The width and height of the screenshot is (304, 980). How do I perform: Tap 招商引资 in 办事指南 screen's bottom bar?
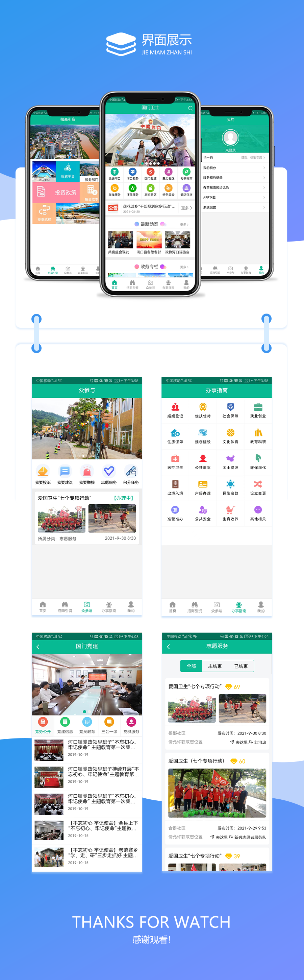(195, 607)
